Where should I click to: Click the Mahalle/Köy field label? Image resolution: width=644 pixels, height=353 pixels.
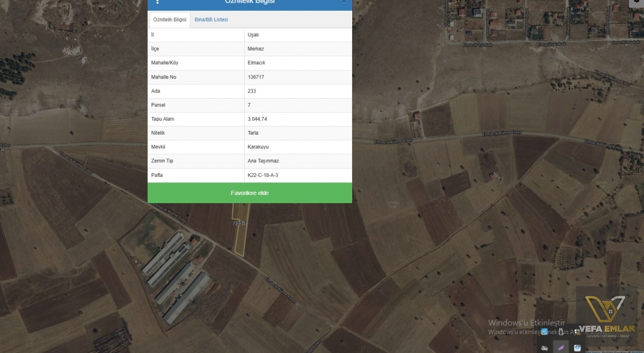(165, 63)
